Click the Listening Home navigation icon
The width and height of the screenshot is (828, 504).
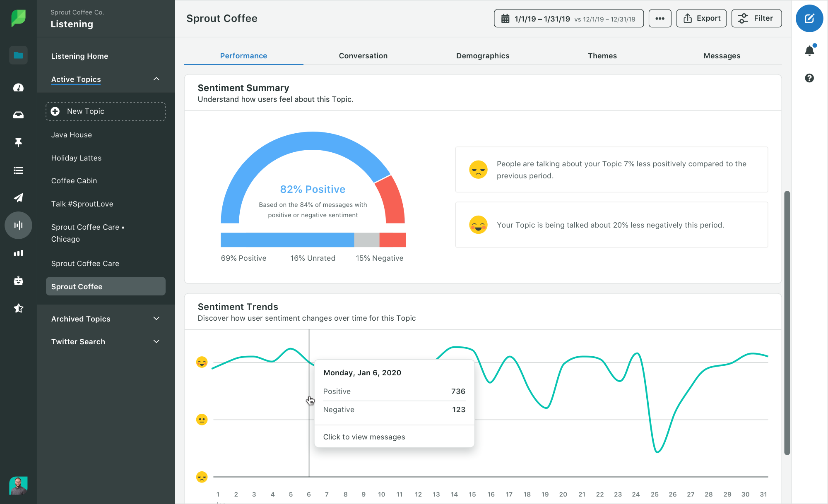click(x=18, y=55)
